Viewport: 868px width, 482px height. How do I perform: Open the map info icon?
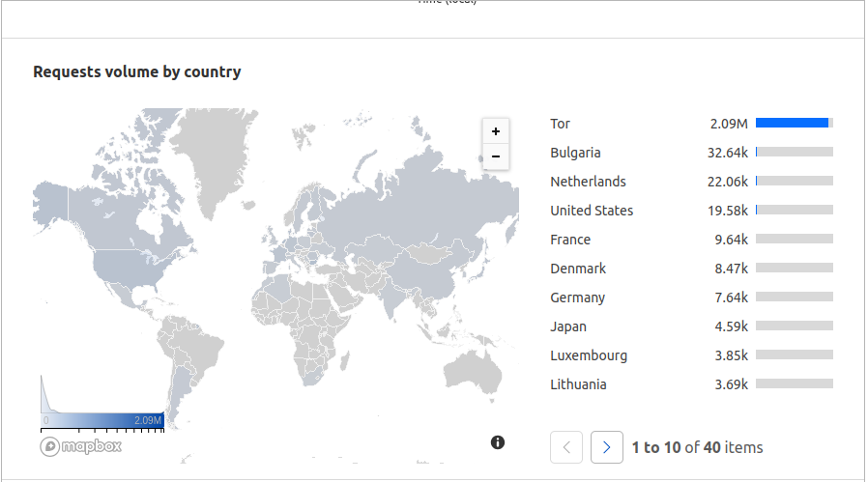click(x=498, y=442)
